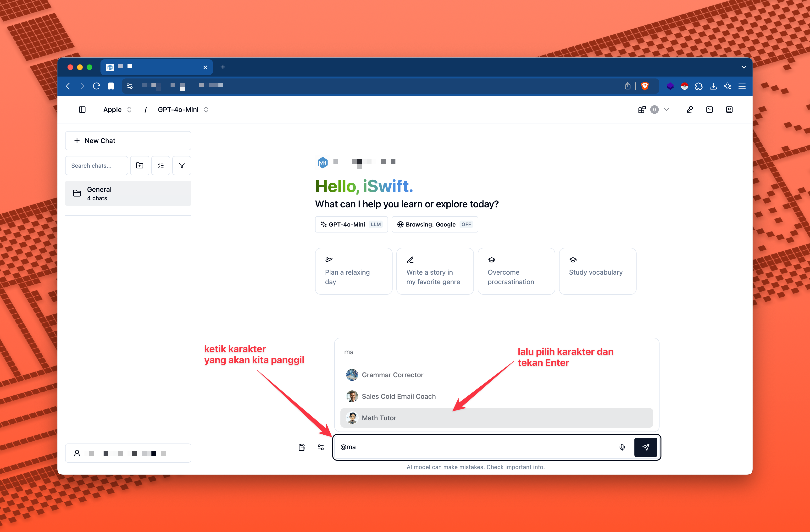The image size is (810, 532).
Task: Go forward in browser
Action: [x=82, y=86]
